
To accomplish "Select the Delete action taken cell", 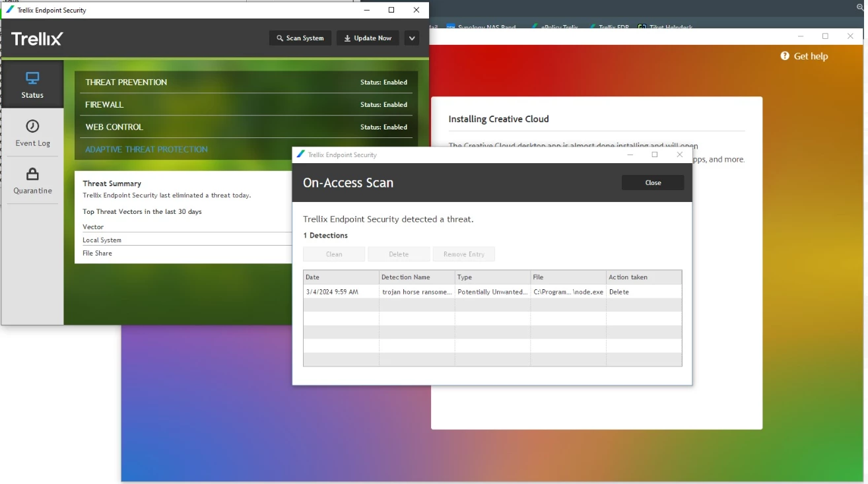I will click(x=644, y=292).
